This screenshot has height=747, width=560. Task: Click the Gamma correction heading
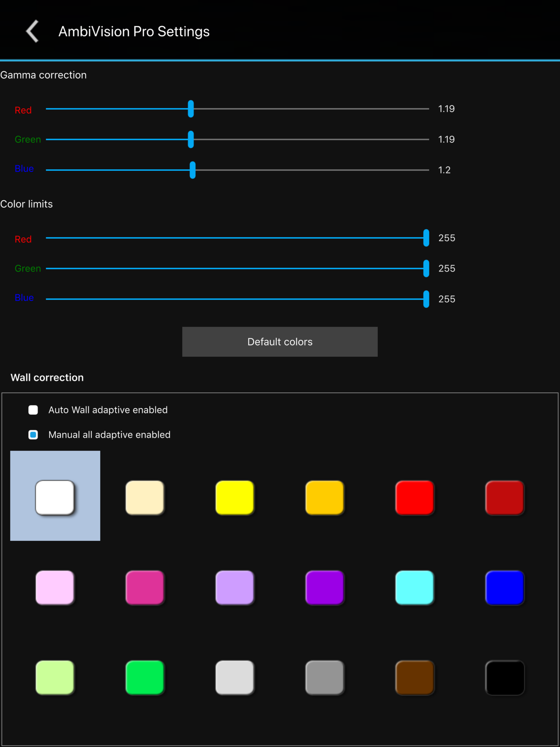43,75
